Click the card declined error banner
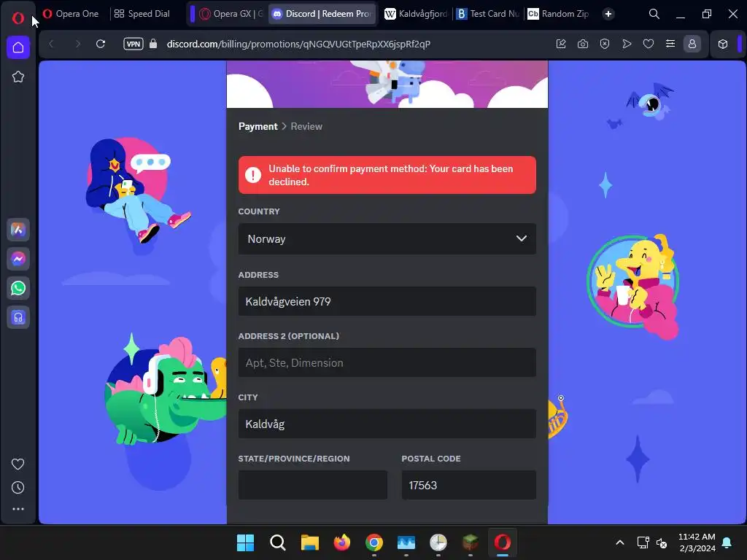 point(387,175)
